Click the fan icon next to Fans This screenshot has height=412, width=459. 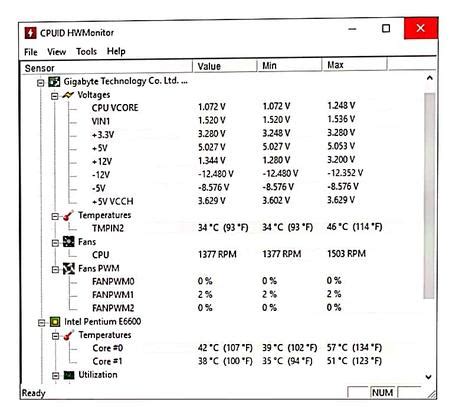pyautogui.click(x=68, y=242)
